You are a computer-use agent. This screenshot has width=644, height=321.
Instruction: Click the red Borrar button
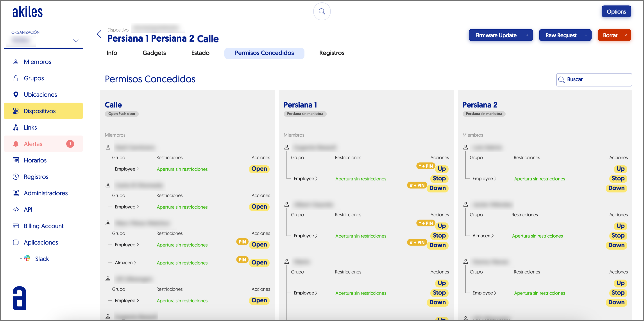(614, 35)
